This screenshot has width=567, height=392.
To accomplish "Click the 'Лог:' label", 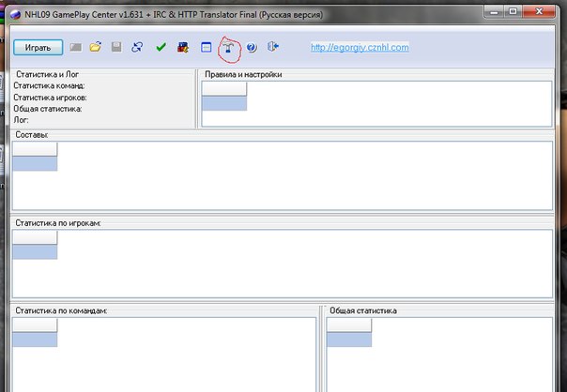I will (x=21, y=120).
